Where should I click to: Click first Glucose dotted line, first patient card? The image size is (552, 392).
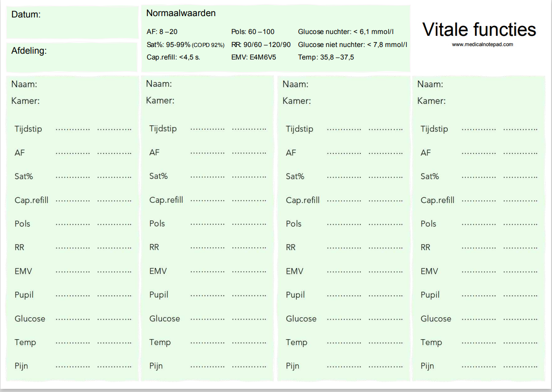point(73,320)
